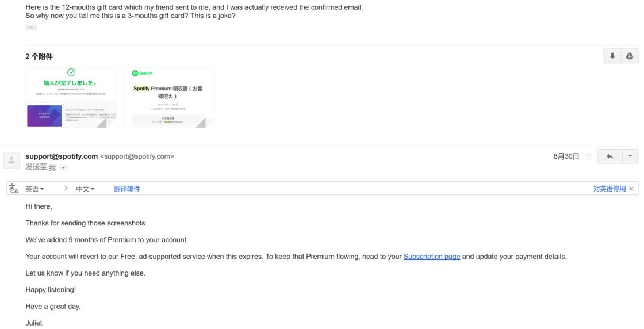Image resolution: width=644 pixels, height=329 pixels.
Task: Click the translate icon in translation bar
Action: [14, 189]
